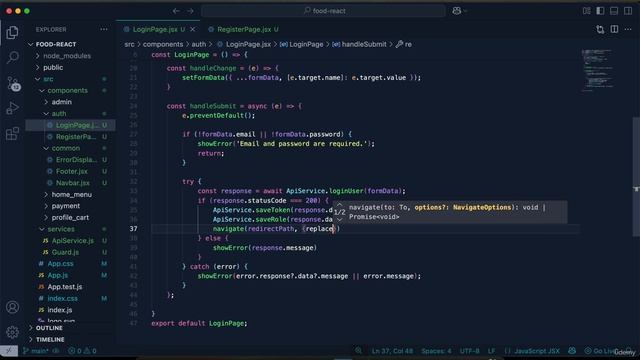Viewport: 640px width, 360px height.
Task: Collapse the auth folder
Action: click(59, 113)
